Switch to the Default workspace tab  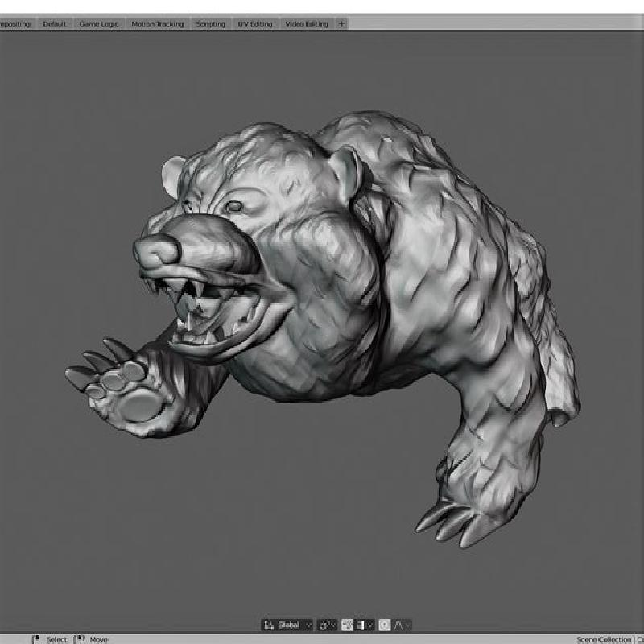click(x=55, y=24)
